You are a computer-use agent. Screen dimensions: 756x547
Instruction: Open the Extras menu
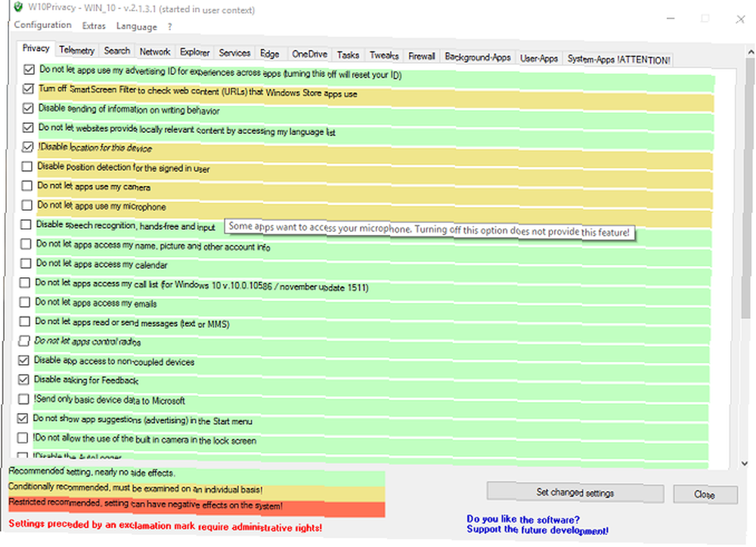click(94, 26)
